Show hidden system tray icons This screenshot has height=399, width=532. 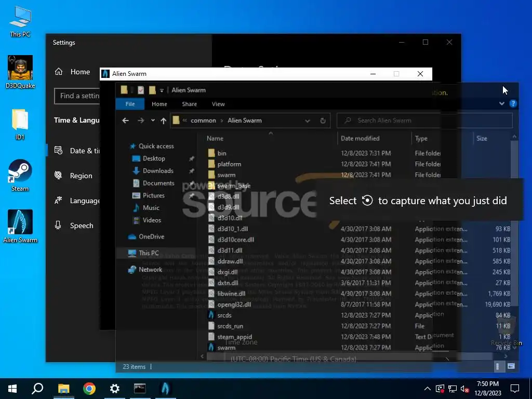(428, 389)
